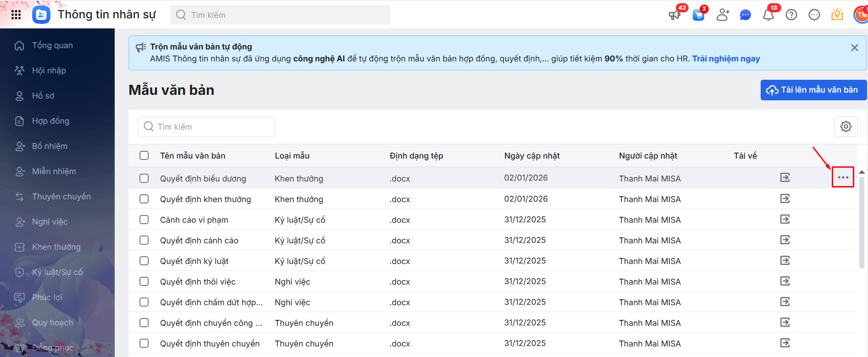868x357 pixels.
Task: Click the Người cập nhật column header
Action: click(x=648, y=156)
